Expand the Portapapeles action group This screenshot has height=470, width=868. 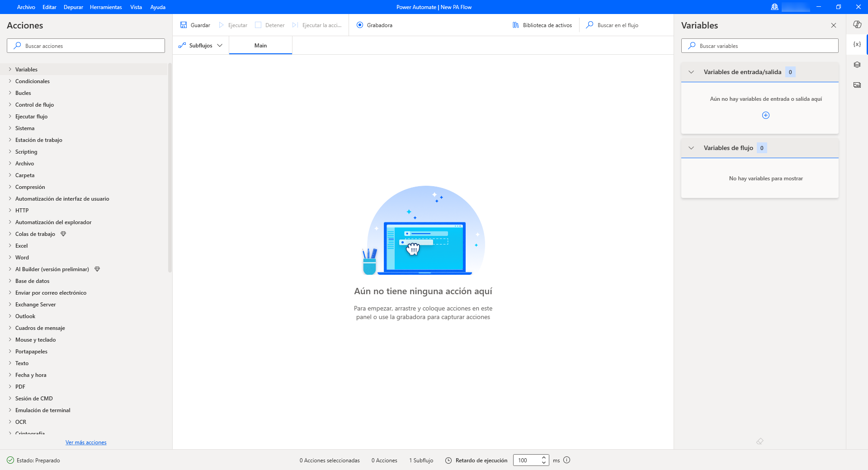(x=10, y=351)
